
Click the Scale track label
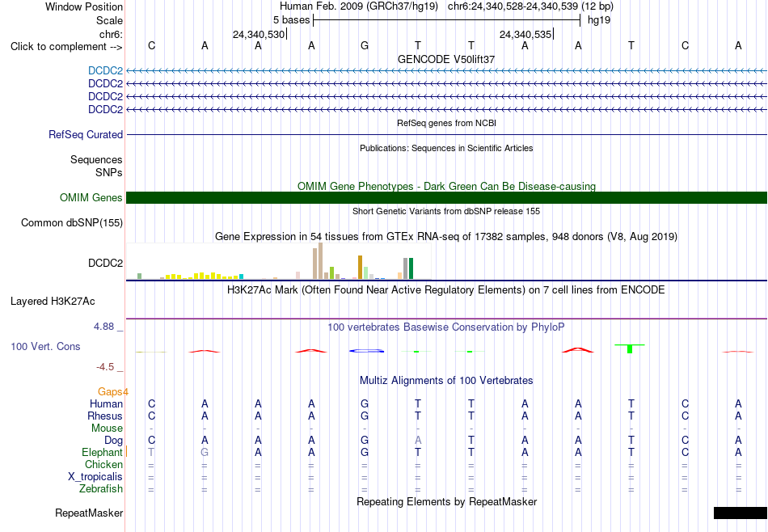[109, 20]
